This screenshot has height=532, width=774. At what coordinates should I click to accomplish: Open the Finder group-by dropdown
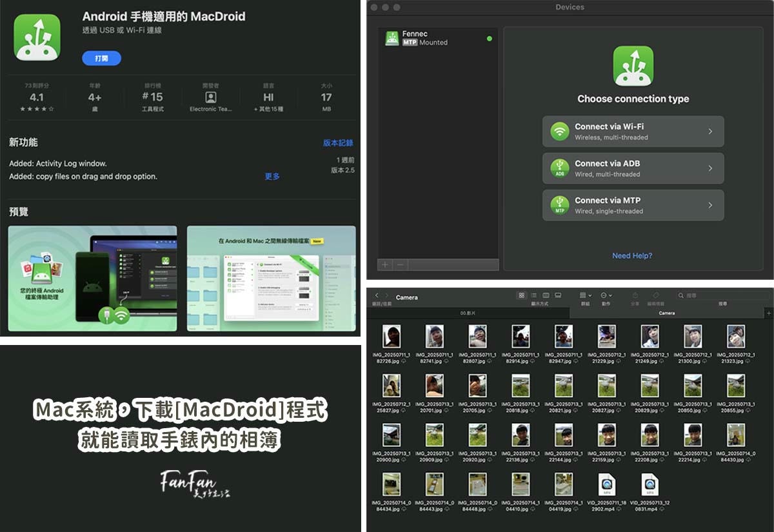[586, 295]
